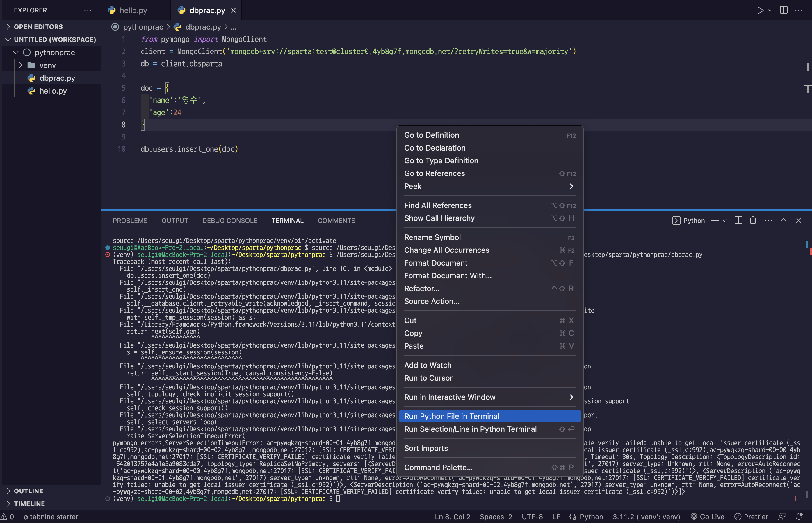Open the Peek submenu
Viewport: 812px width, 523px height.
[490, 186]
